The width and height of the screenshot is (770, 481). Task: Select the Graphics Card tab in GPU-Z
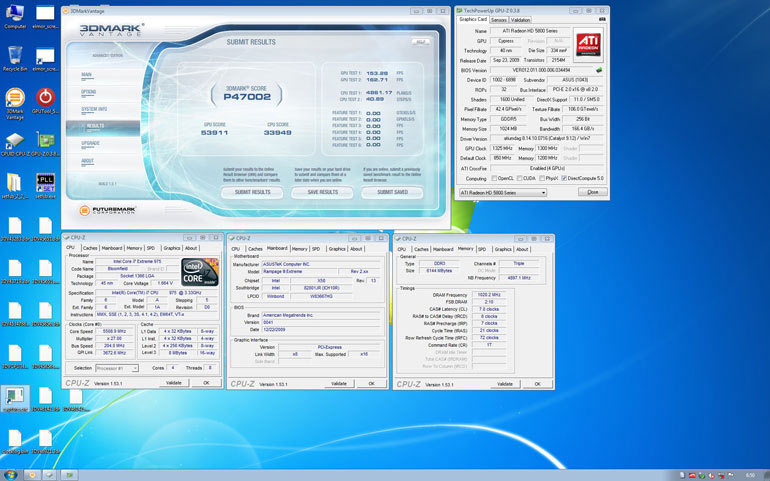point(473,20)
